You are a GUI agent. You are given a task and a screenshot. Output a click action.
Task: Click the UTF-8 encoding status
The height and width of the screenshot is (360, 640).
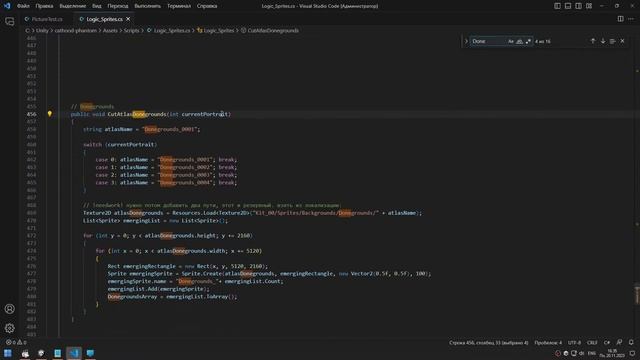574,342
